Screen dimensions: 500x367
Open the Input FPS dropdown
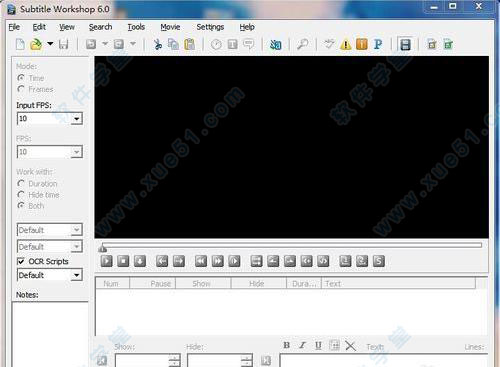pyautogui.click(x=77, y=119)
